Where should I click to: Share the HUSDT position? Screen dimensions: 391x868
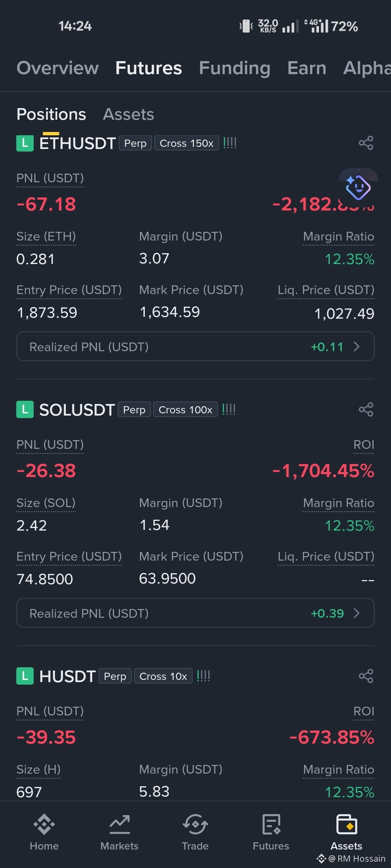pyautogui.click(x=366, y=676)
